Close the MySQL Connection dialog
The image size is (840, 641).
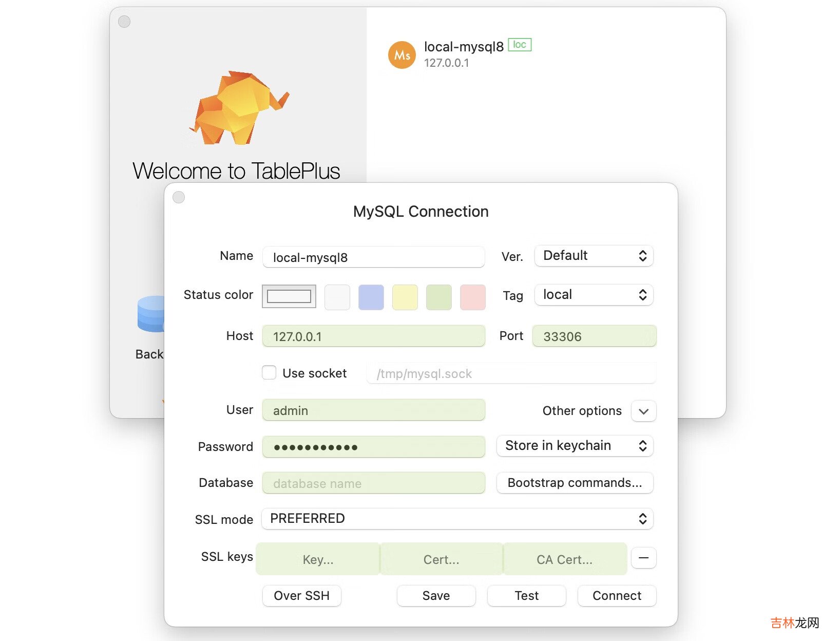[x=179, y=197]
